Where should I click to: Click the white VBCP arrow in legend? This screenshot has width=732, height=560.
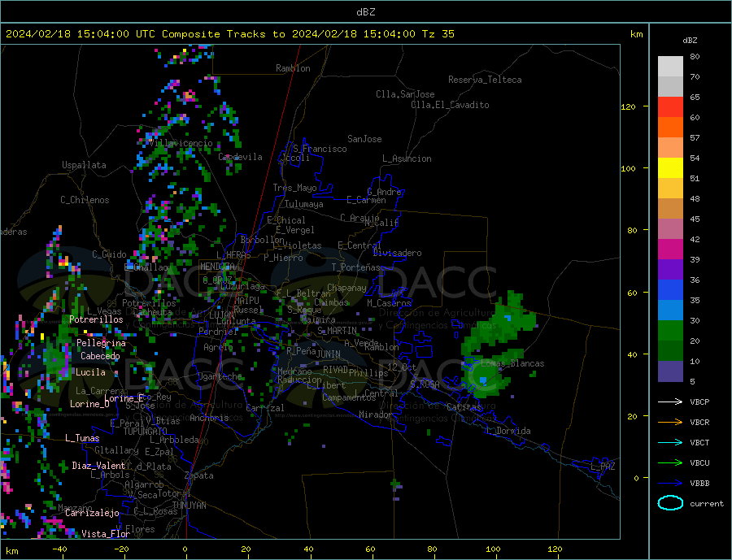click(x=670, y=402)
